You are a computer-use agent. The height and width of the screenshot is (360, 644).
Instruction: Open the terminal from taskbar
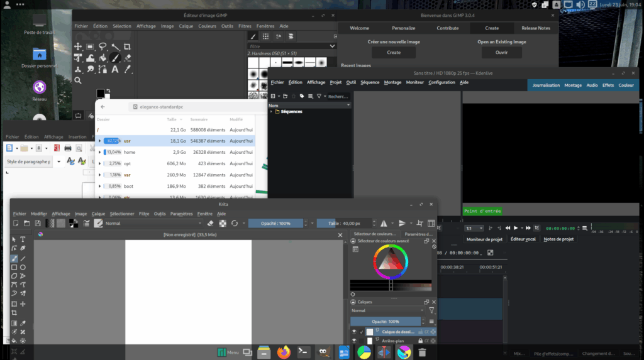303,352
